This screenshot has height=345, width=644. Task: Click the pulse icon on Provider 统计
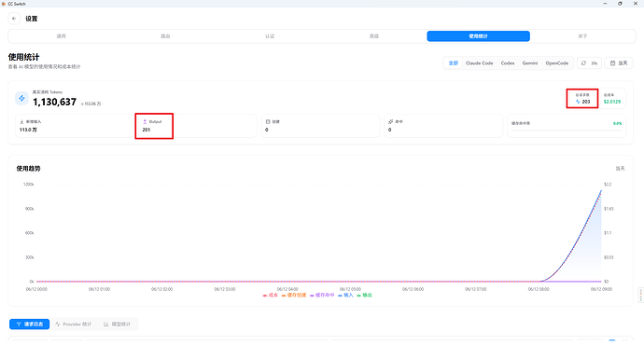(x=58, y=324)
